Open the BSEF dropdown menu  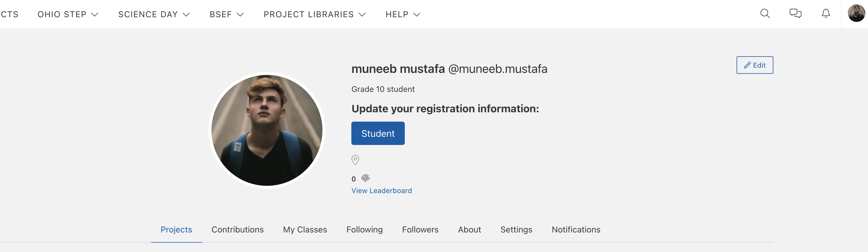[x=226, y=14]
